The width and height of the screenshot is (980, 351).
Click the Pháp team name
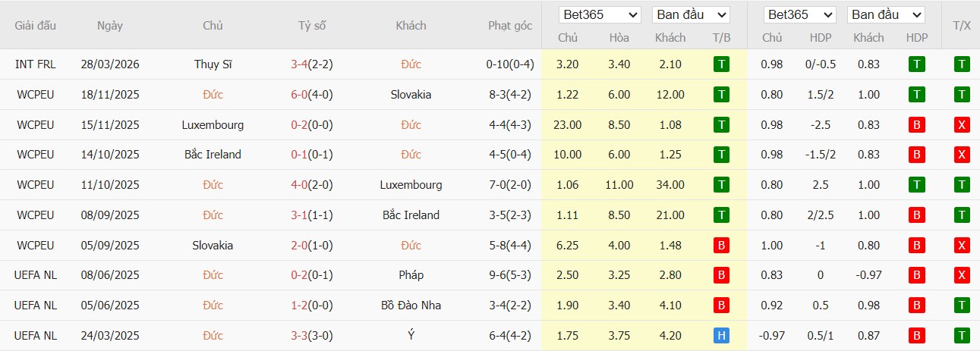click(411, 275)
